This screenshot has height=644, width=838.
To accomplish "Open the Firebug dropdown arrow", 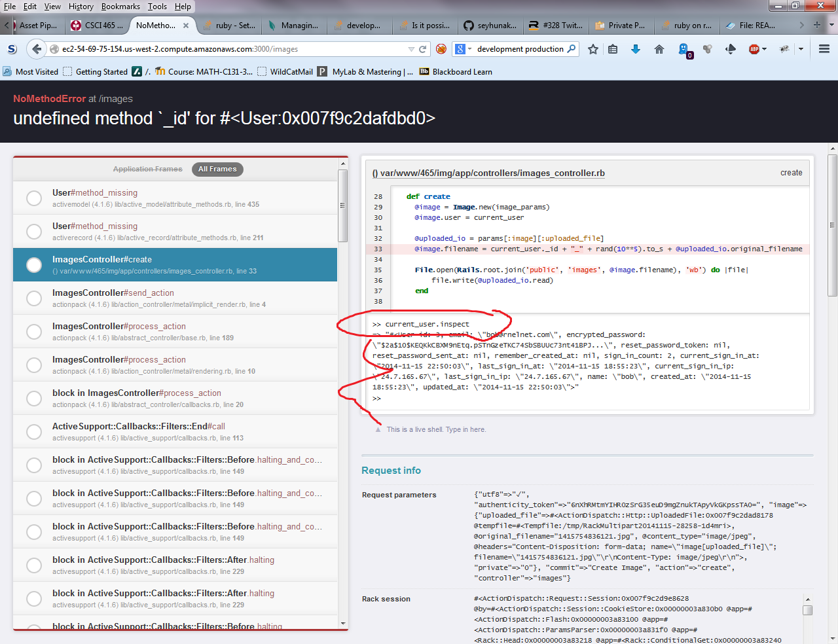I will (801, 49).
